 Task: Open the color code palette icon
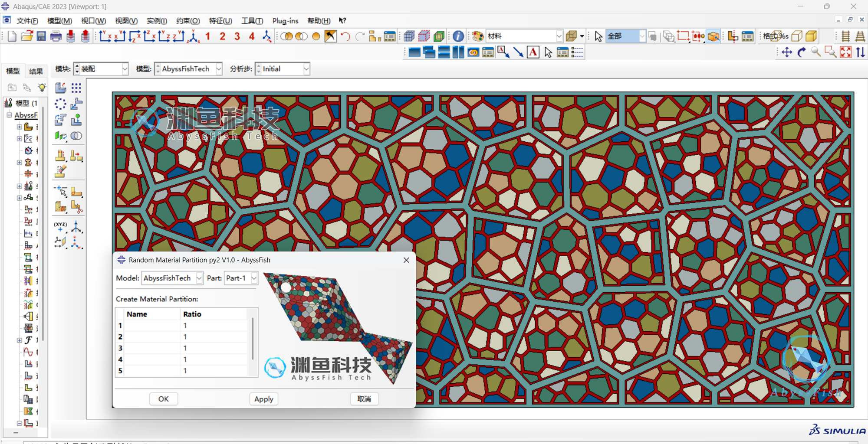coord(477,36)
